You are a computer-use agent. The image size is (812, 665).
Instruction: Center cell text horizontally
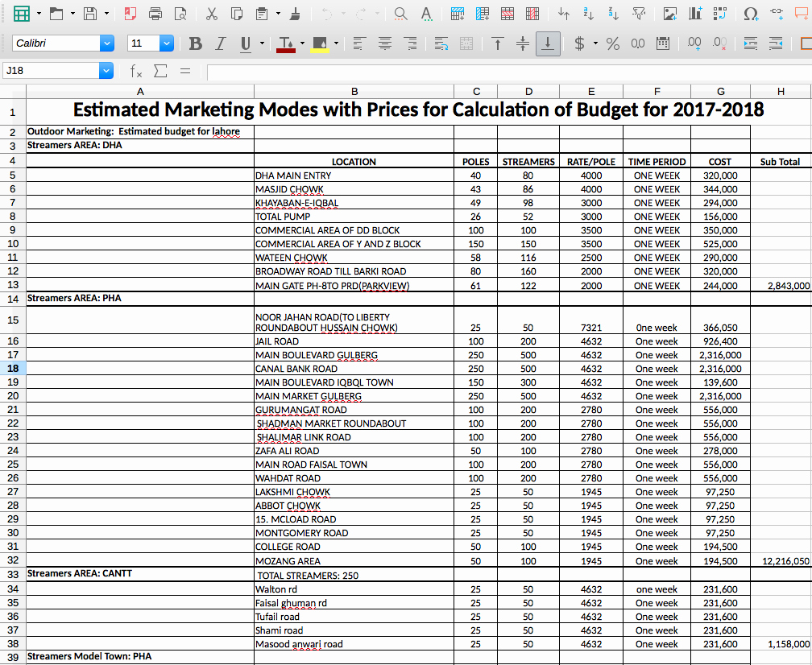point(385,44)
